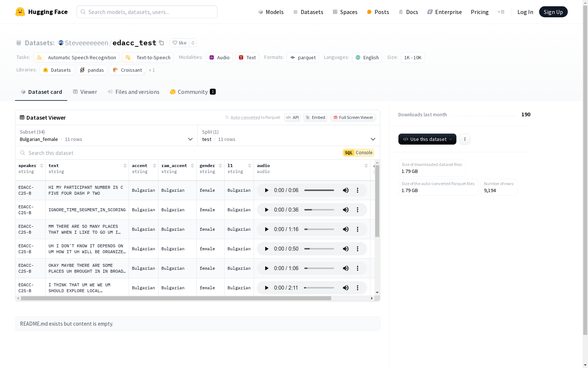Sort by the audio column
The image size is (588, 368).
pyautogui.click(x=366, y=166)
